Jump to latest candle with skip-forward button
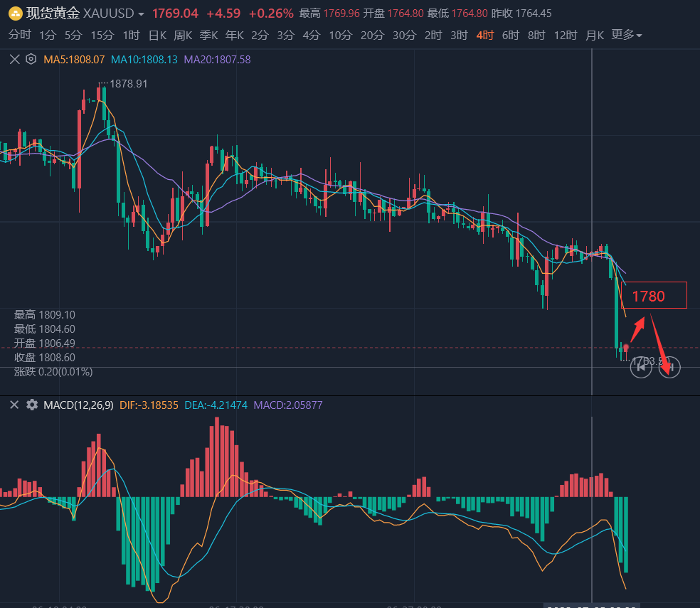Screen dimensions: 700x608 pyautogui.click(x=669, y=367)
